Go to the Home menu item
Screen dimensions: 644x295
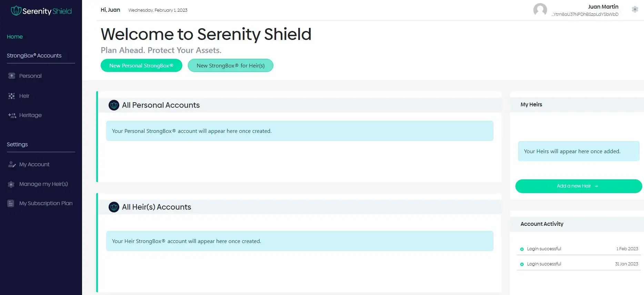(15, 36)
